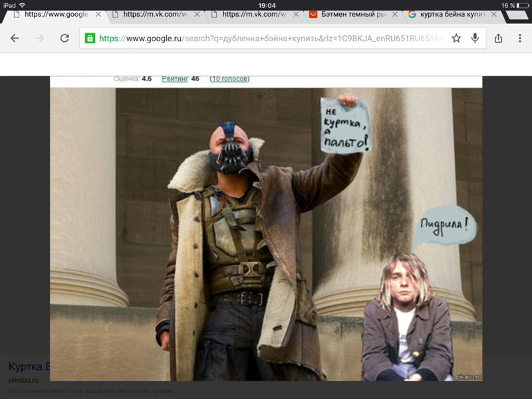Viewport: 532px width, 399px height.
Task: Close the first m.vk.com tab
Action: [197, 14]
